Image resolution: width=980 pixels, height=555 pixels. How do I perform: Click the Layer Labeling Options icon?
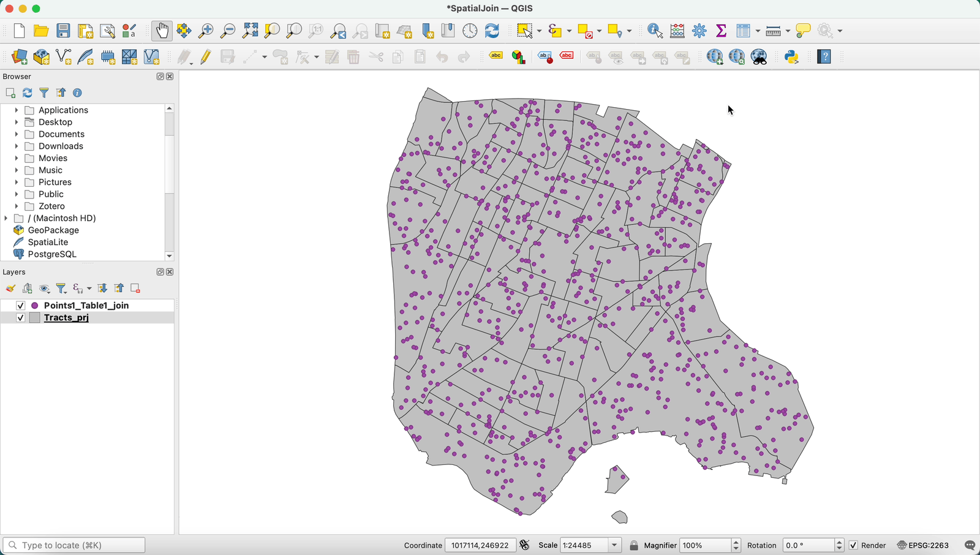click(496, 56)
